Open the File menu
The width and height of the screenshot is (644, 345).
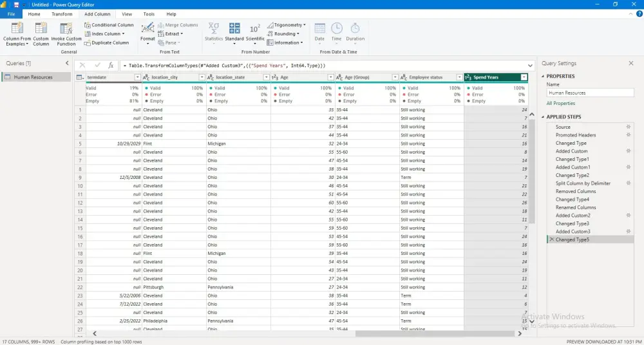click(11, 14)
